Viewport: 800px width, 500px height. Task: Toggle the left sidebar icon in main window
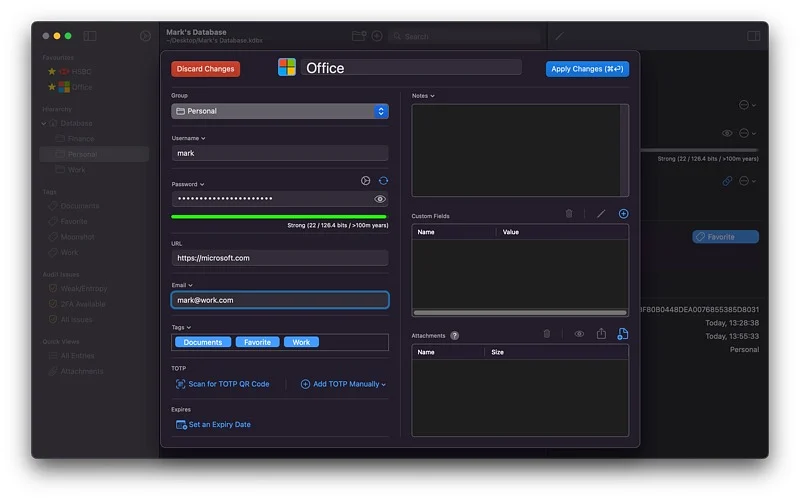(x=90, y=36)
